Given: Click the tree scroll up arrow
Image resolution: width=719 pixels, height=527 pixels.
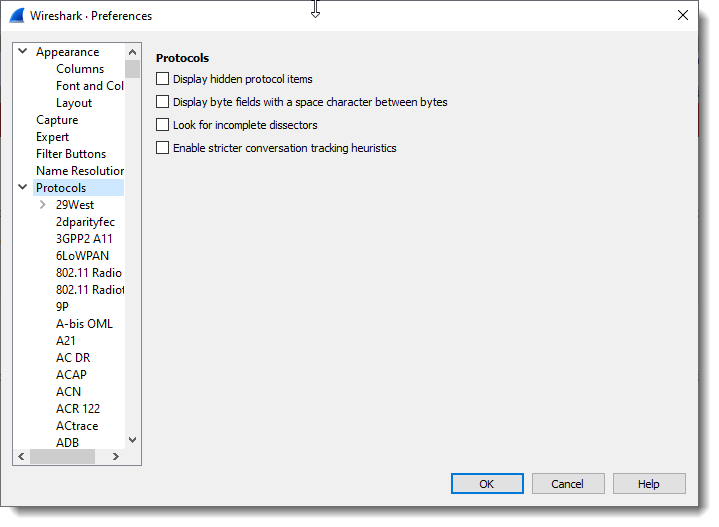Looking at the screenshot, I should pos(132,52).
